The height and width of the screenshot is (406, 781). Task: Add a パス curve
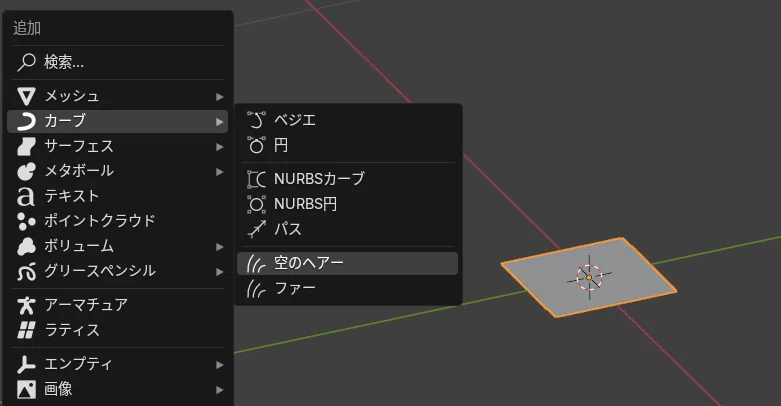point(347,229)
